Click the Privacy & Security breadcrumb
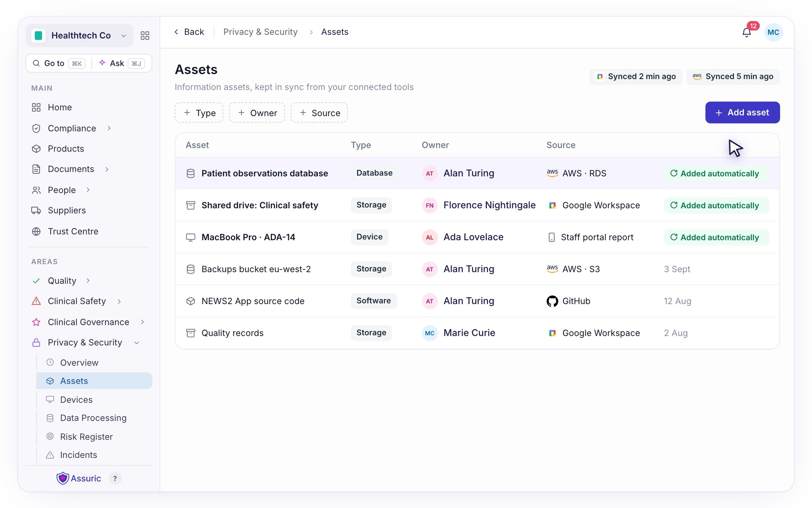812x508 pixels. pos(261,32)
